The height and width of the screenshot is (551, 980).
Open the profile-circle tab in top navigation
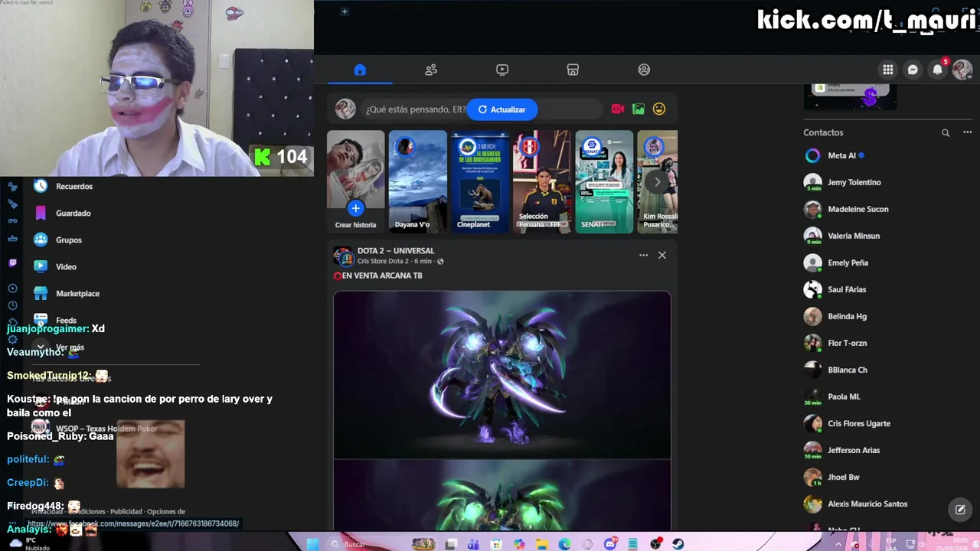[644, 70]
